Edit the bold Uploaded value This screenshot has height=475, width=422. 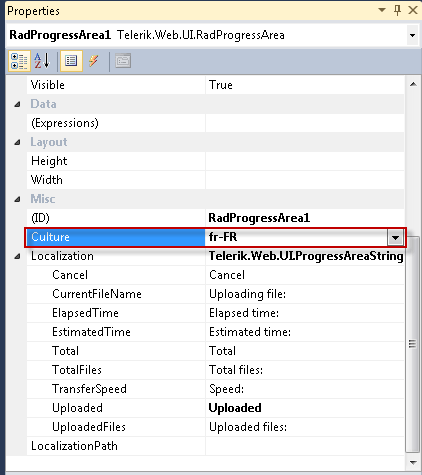click(305, 408)
